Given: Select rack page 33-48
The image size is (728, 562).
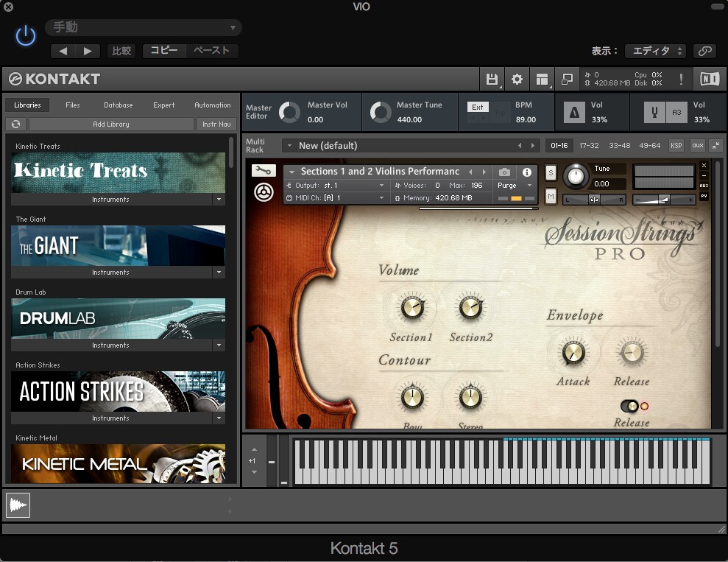Looking at the screenshot, I should [x=619, y=145].
